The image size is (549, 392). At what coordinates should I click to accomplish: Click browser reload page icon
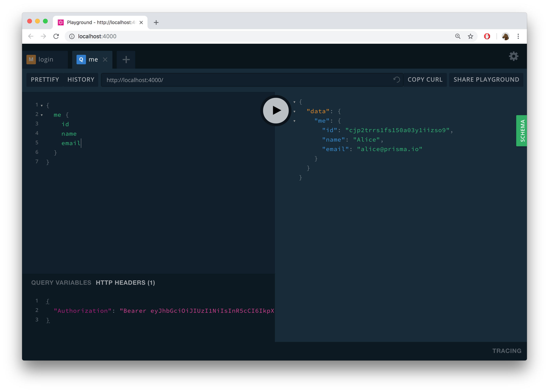pyautogui.click(x=56, y=36)
